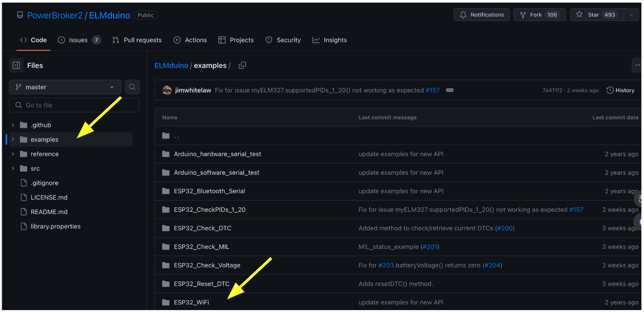
Task: Open #203 link in batteryVoltage commit
Action: 386,265
